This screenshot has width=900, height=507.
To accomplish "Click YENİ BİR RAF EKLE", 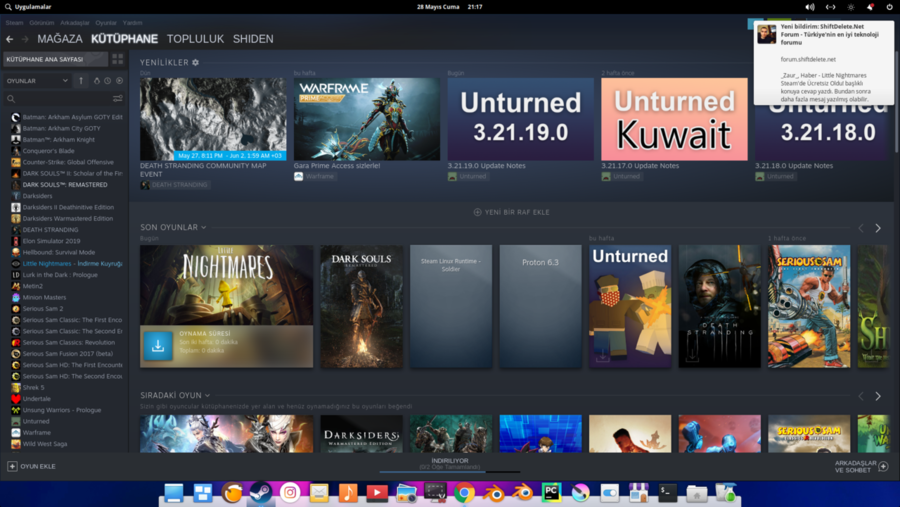I will [x=511, y=212].
